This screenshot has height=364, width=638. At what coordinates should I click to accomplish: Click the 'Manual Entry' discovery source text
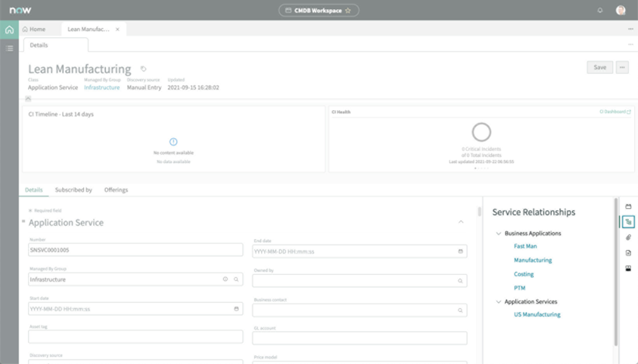click(x=144, y=87)
